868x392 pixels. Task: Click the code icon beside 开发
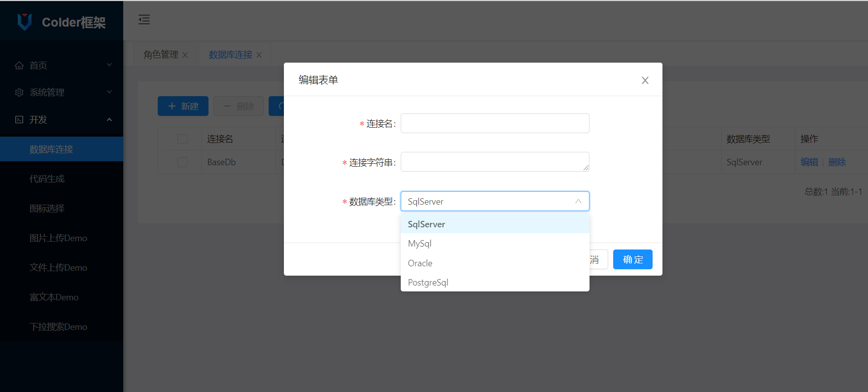[x=19, y=120]
